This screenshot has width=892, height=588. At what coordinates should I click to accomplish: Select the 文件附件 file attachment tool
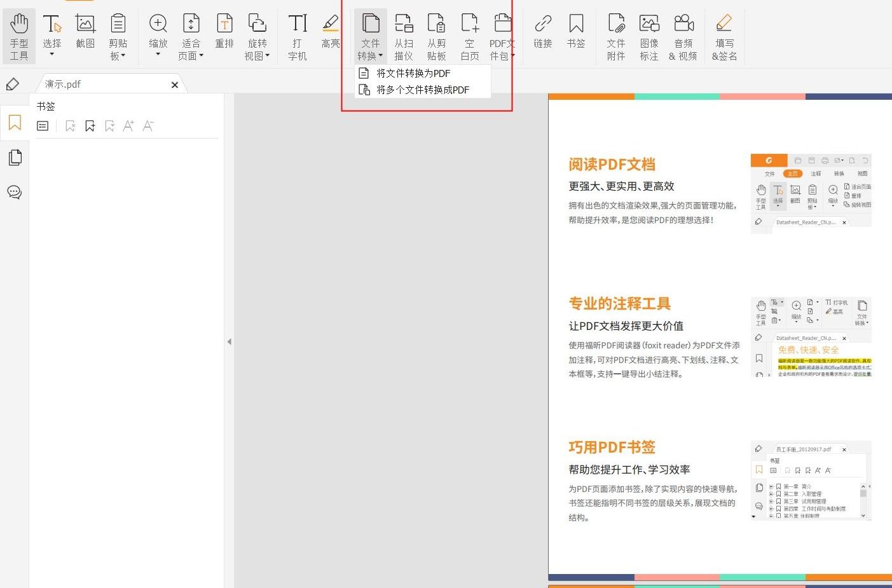[615, 35]
